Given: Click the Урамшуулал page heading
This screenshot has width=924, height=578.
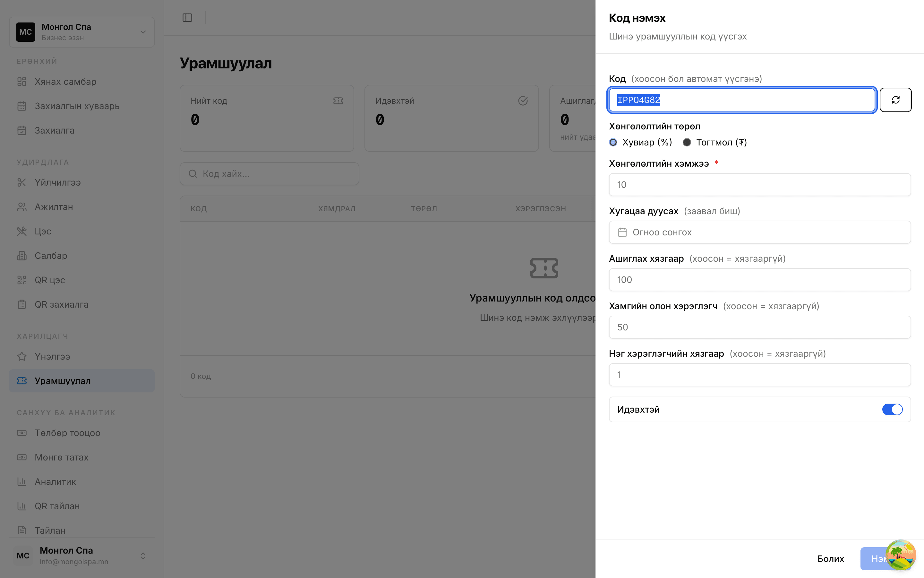Looking at the screenshot, I should coord(226,63).
